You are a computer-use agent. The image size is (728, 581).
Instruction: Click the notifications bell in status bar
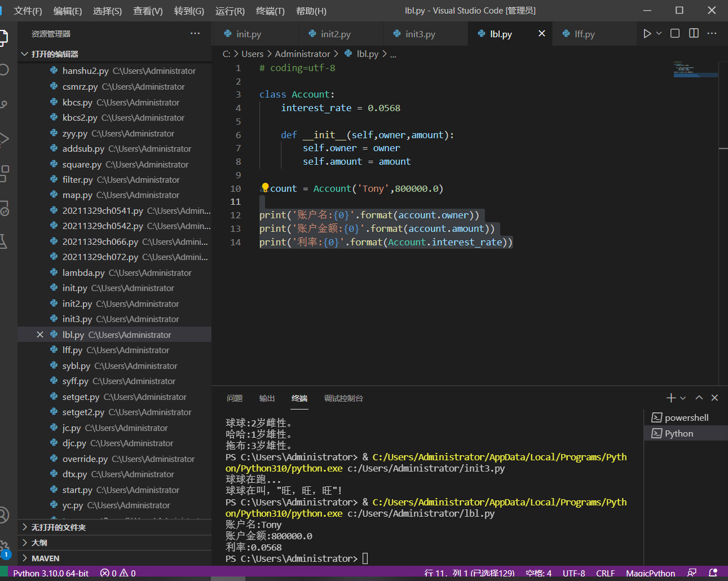coord(713,573)
